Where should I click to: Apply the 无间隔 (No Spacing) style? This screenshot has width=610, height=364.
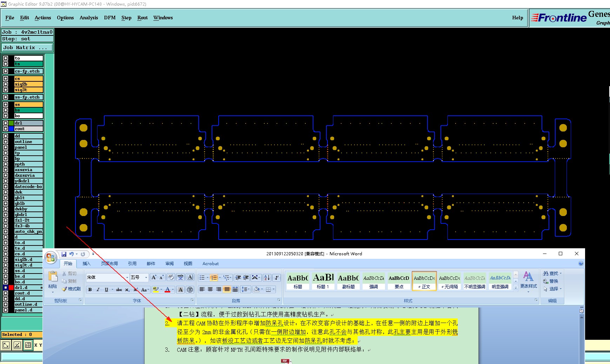click(x=450, y=281)
